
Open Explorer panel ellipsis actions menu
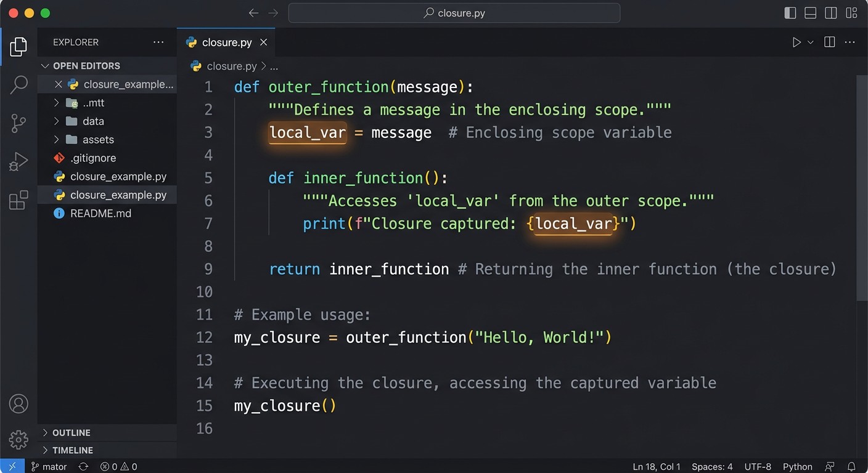pos(158,42)
